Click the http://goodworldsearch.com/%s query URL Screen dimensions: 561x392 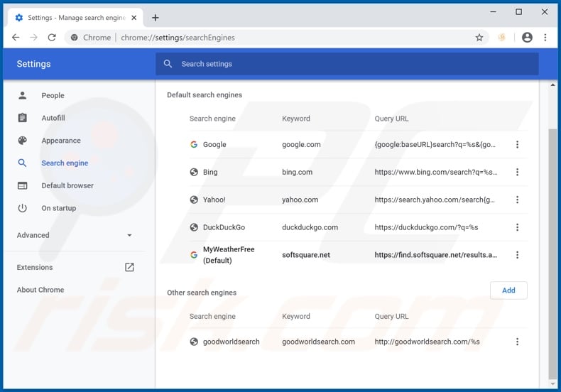(x=427, y=342)
